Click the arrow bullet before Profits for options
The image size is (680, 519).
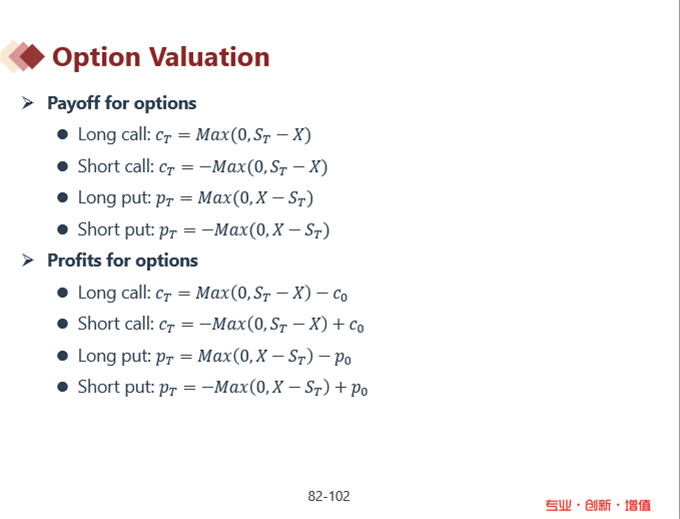pyautogui.click(x=28, y=261)
